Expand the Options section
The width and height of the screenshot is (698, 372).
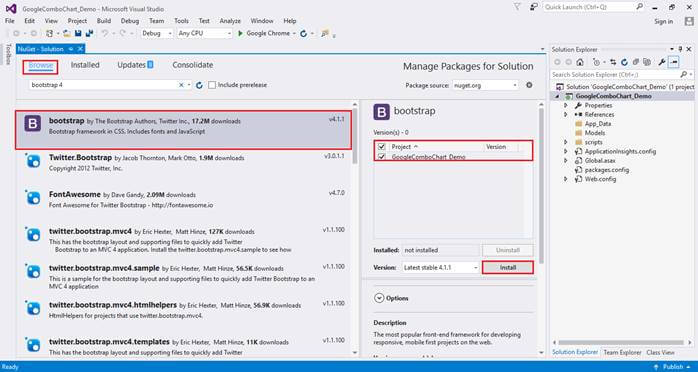click(379, 298)
